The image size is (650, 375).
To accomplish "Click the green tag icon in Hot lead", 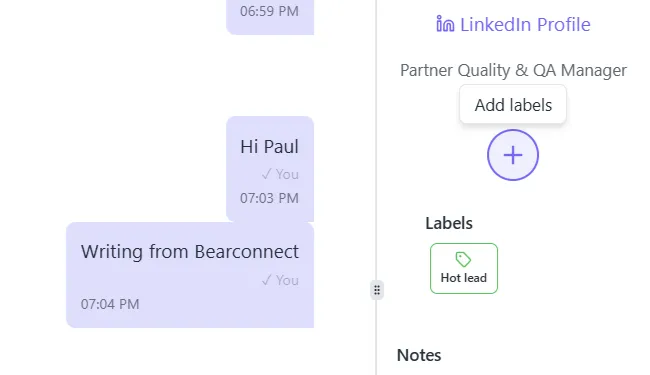I will (463, 259).
